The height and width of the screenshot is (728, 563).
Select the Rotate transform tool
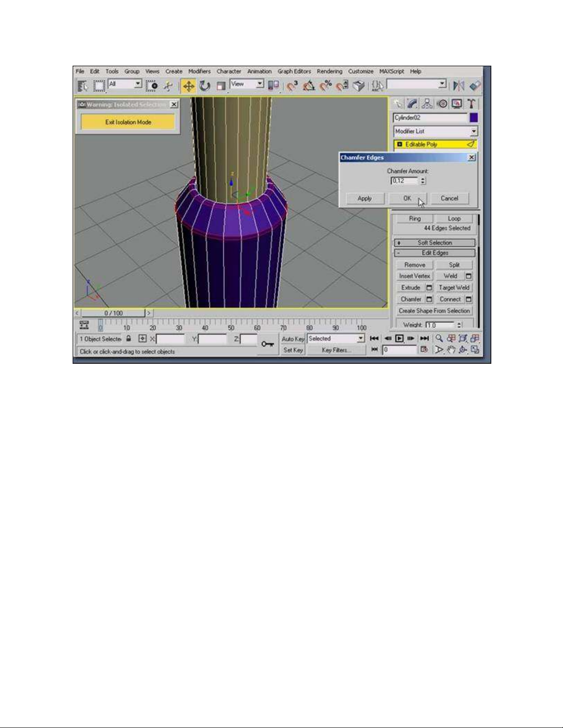205,86
